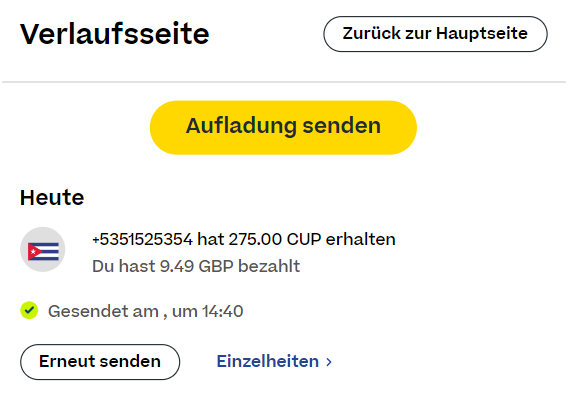Click the word bezahlt in the payment line
The width and height of the screenshot is (569, 402).
pos(269,266)
